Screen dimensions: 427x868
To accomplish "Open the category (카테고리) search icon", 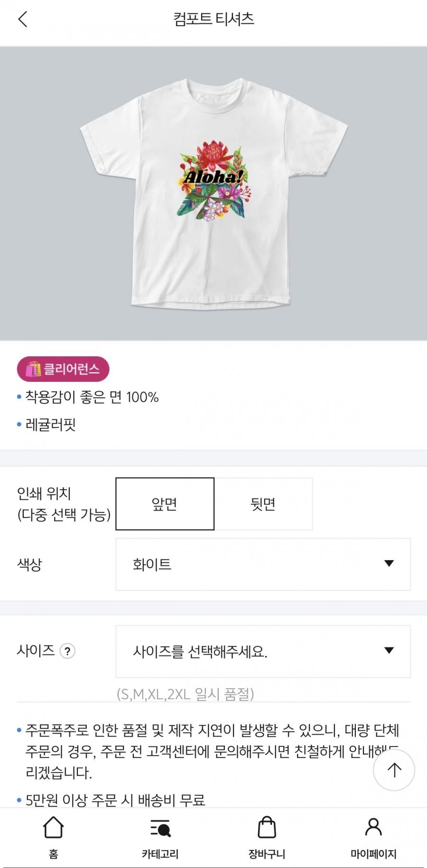I will [160, 828].
